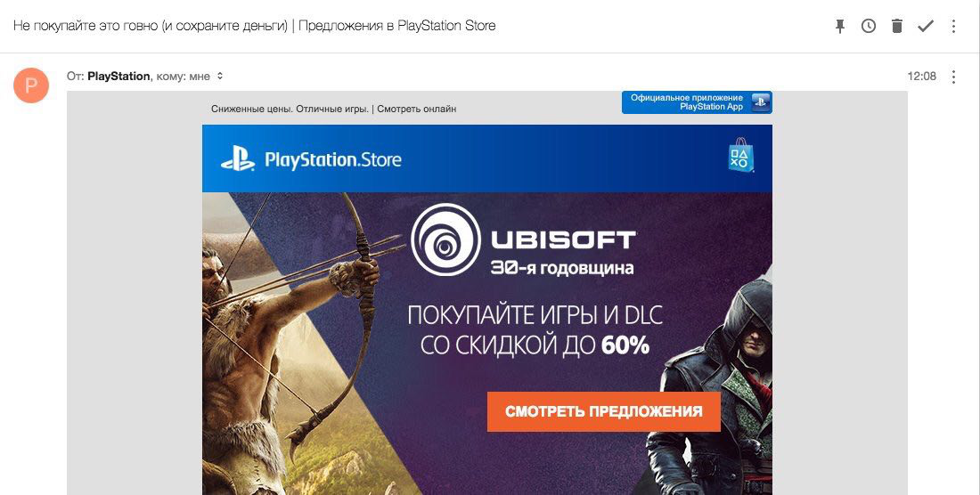980x495 pixels.
Task: Click the 12:08 message timestamp
Action: pyautogui.click(x=922, y=77)
